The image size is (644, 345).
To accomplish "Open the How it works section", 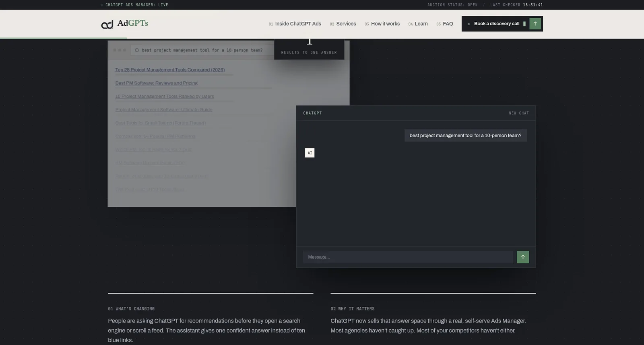I will coord(382,24).
